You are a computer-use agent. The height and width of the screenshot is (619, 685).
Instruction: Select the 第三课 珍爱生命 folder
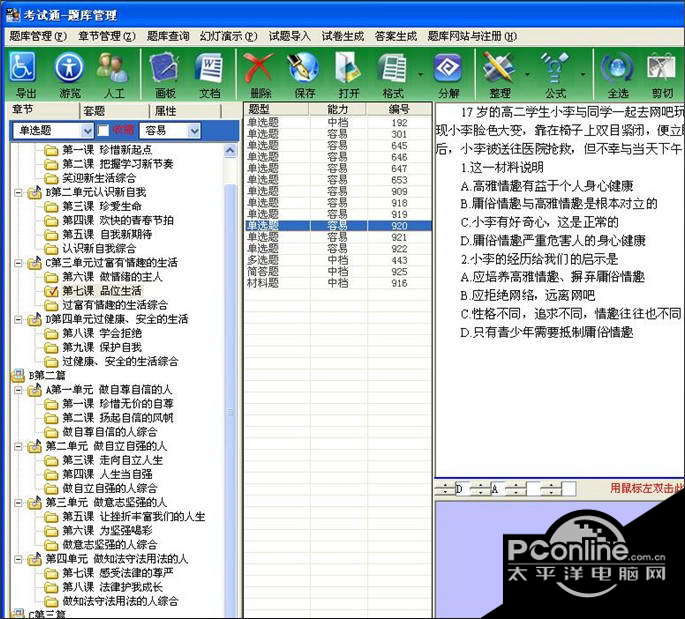(93, 206)
